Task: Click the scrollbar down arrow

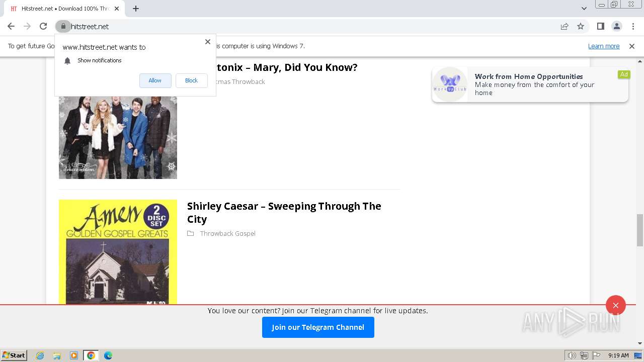Action: point(640,343)
